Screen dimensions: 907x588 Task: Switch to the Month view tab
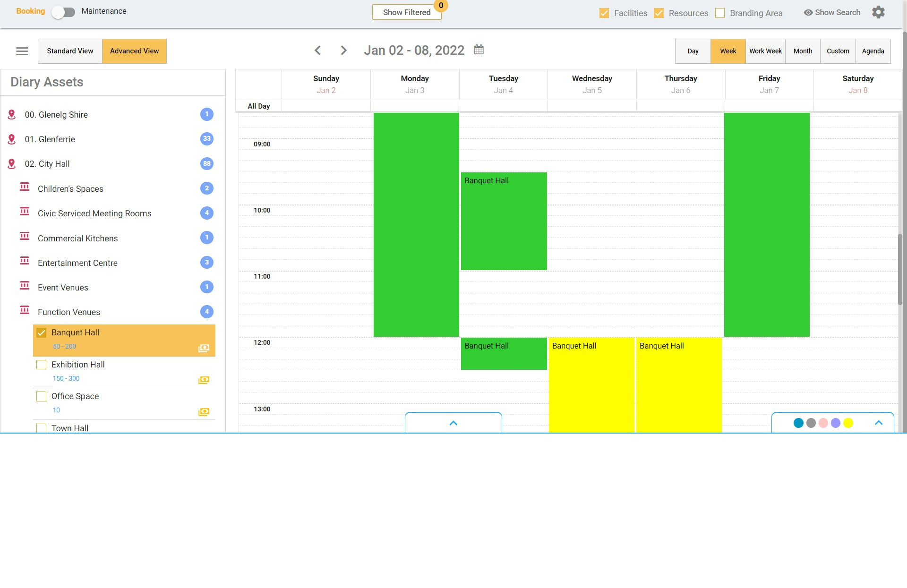(x=803, y=51)
